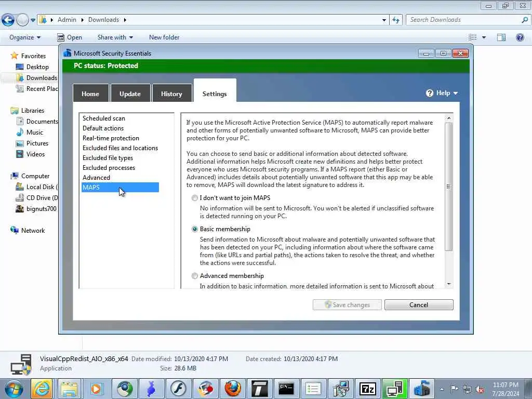Select Default actions settings

pyautogui.click(x=103, y=128)
